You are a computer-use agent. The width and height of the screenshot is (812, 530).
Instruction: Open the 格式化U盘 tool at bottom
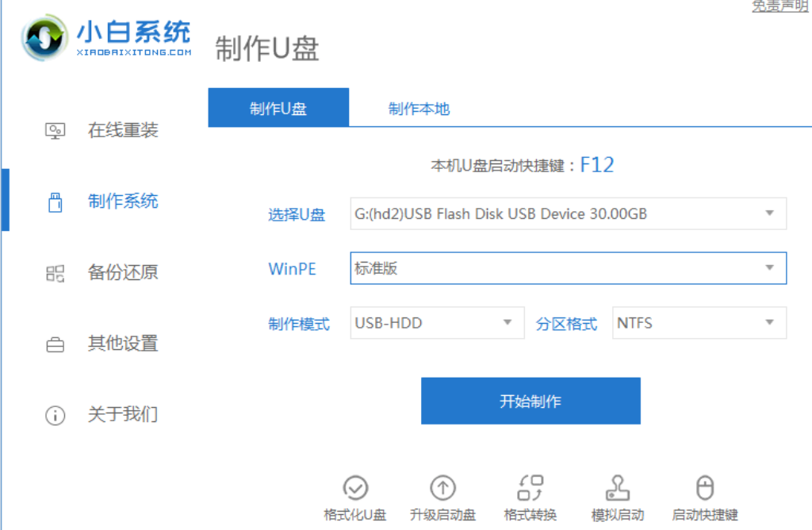pos(356,496)
